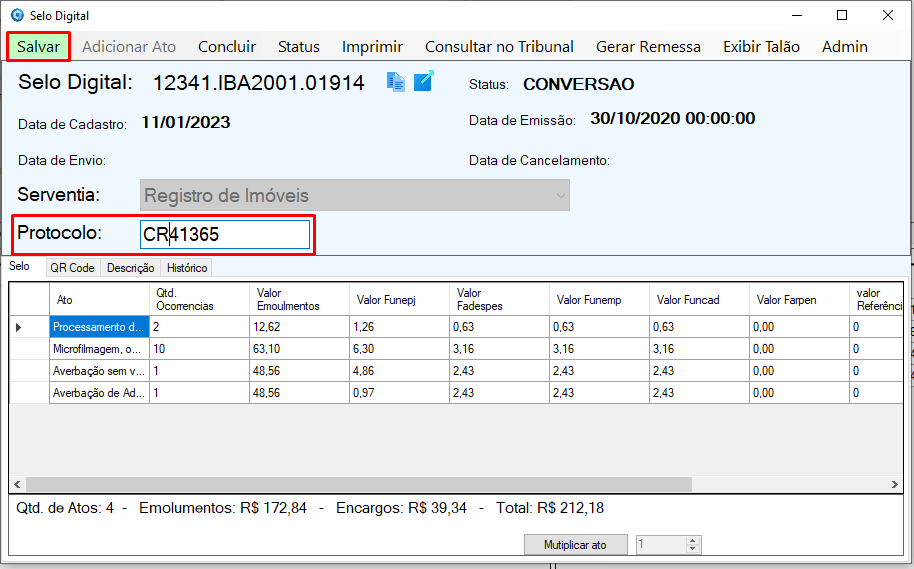914x569 pixels.
Task: Select the Averbação sem v... ato cell
Action: 99,371
